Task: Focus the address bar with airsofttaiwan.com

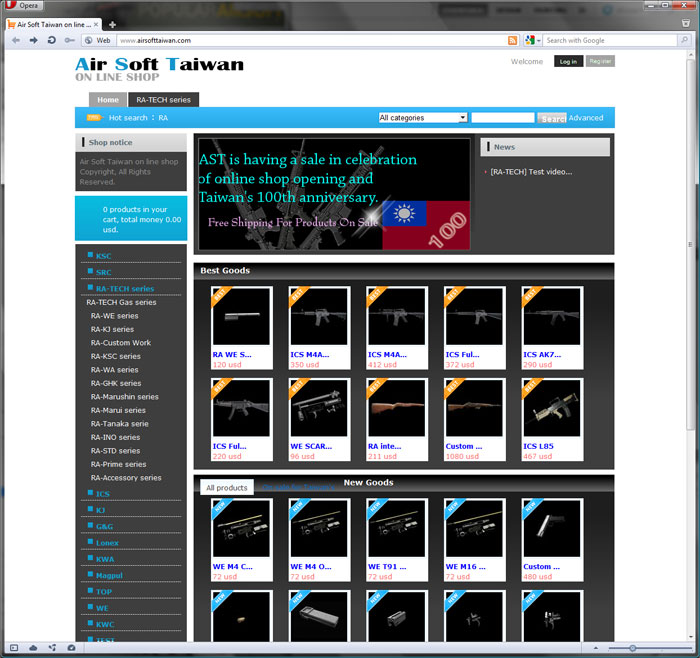Action: tap(312, 41)
